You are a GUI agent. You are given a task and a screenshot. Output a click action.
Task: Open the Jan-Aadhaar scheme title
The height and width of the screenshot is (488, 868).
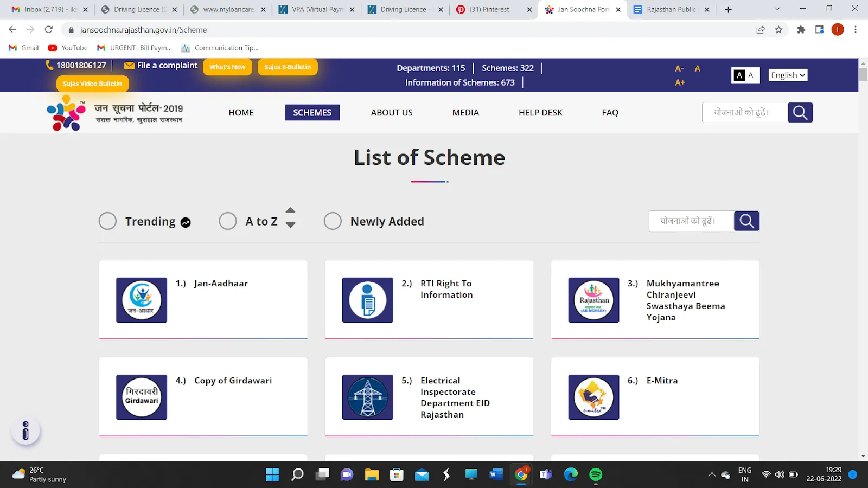click(x=221, y=284)
